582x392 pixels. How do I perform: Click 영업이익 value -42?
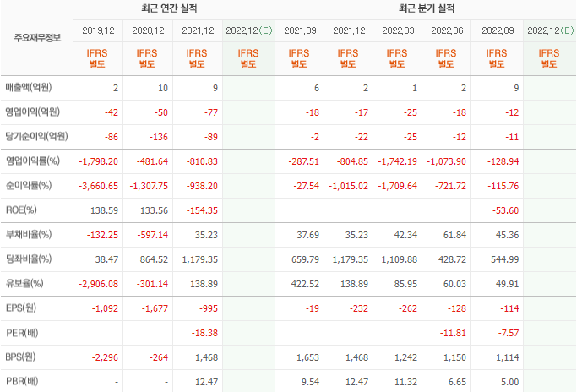coord(112,113)
